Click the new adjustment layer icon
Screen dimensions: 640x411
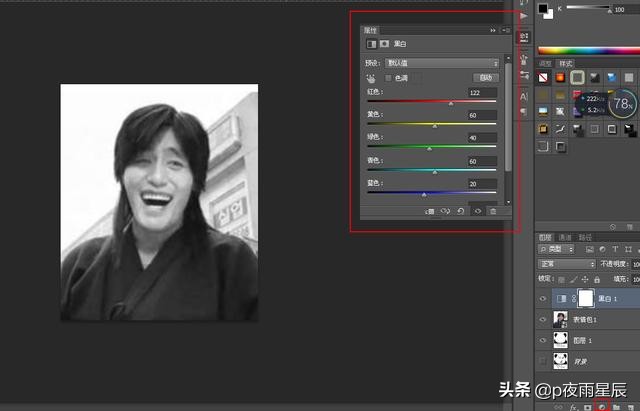click(602, 406)
